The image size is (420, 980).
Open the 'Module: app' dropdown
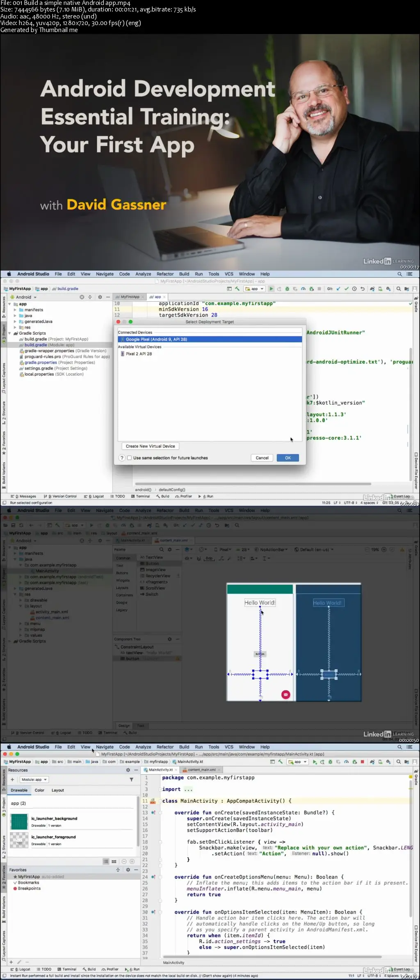click(34, 779)
